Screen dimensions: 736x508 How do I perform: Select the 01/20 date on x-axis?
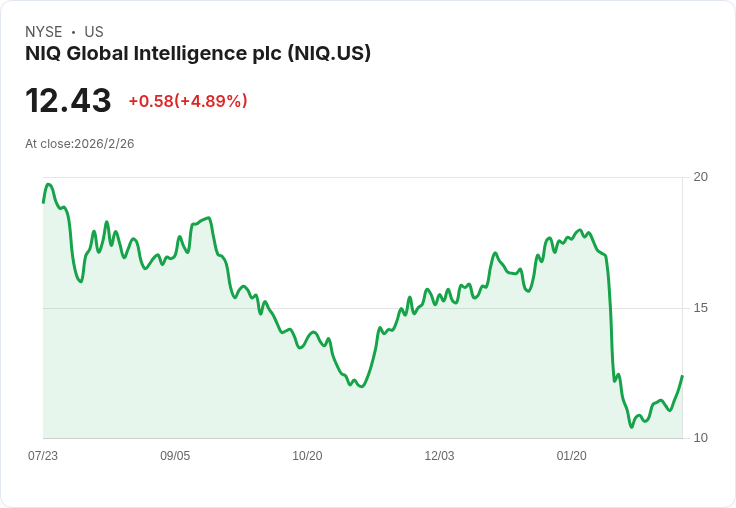point(571,456)
